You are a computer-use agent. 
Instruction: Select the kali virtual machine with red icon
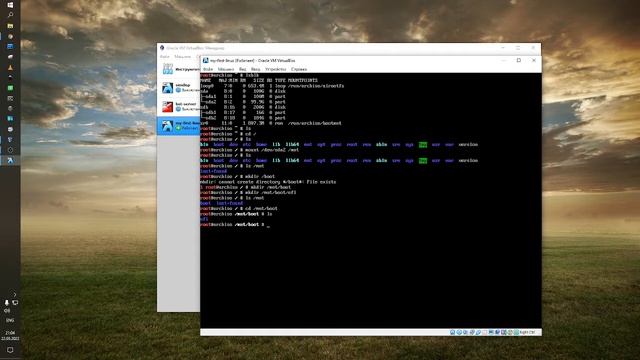tap(179, 107)
